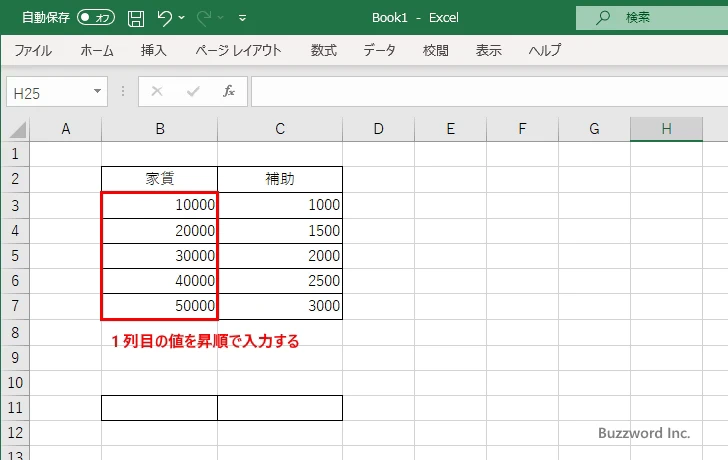The width and height of the screenshot is (728, 460).
Task: Switch to the 数式 tab
Action: pos(324,50)
